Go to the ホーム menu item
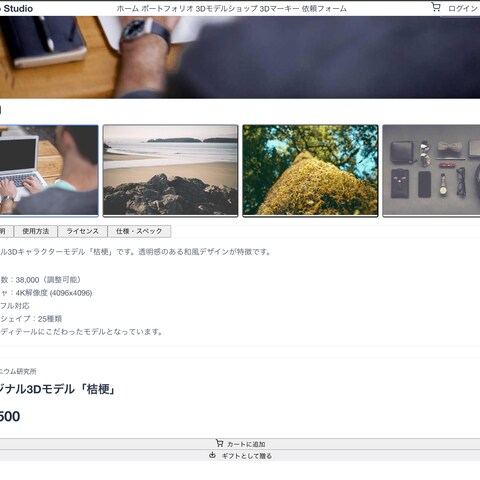 127,9
